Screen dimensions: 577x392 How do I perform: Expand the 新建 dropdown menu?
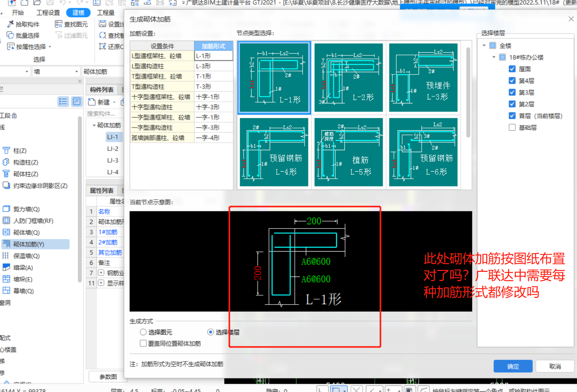[x=114, y=102]
